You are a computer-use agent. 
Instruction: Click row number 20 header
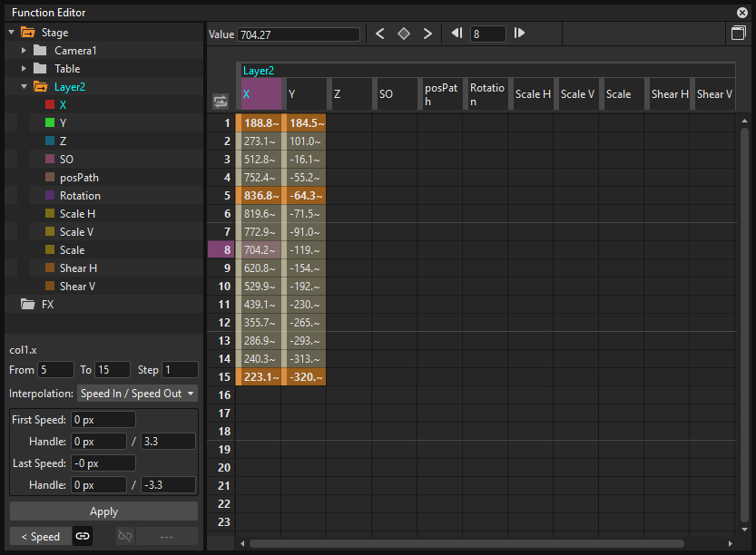tap(221, 467)
